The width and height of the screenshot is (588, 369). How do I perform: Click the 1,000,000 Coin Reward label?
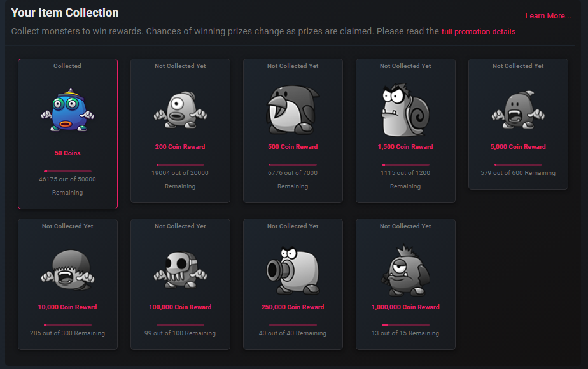point(405,307)
